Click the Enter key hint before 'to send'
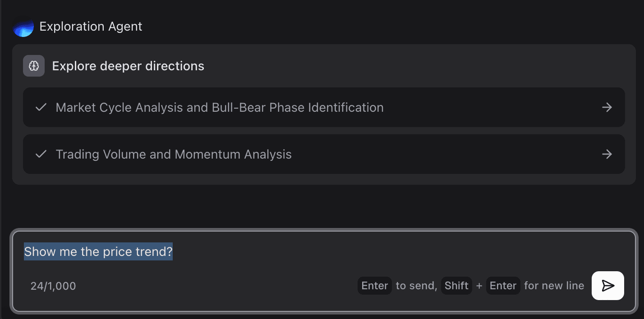 click(x=374, y=286)
